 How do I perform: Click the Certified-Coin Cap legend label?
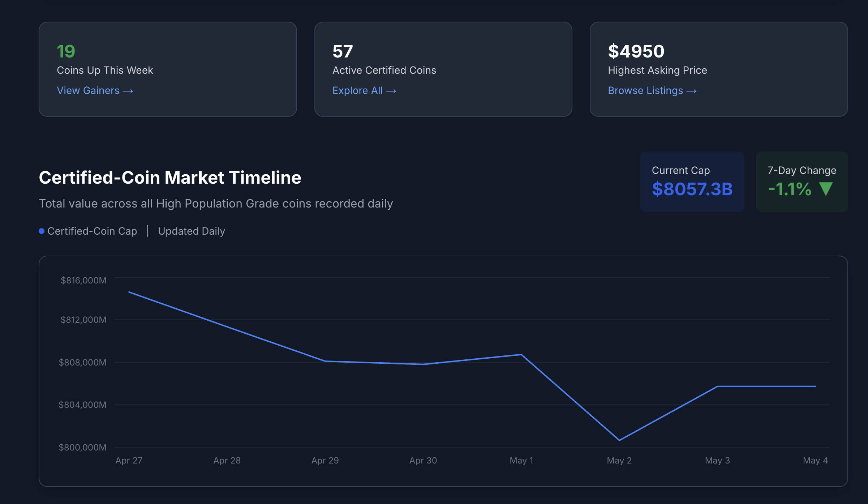click(x=92, y=231)
